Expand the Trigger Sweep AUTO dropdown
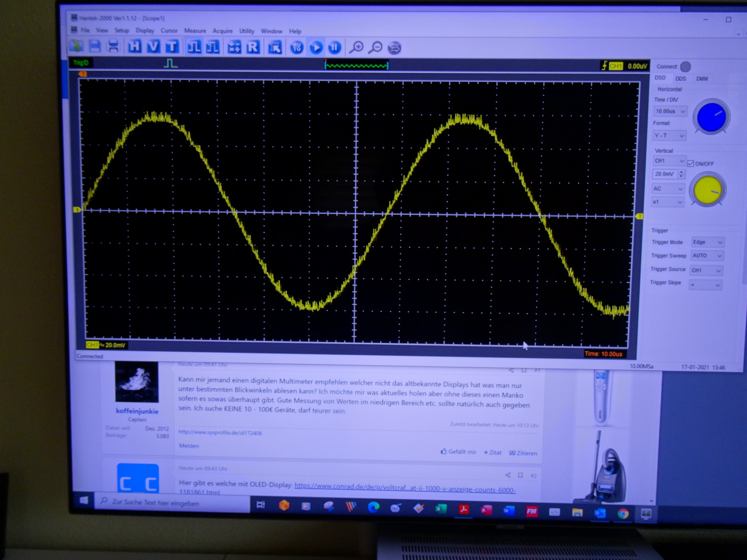Image resolution: width=747 pixels, height=560 pixels. (x=719, y=256)
